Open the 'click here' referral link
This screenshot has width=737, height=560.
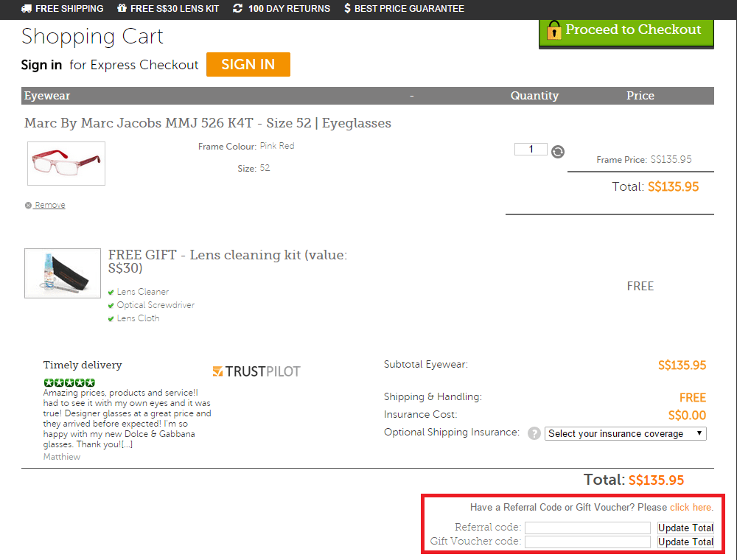(691, 507)
